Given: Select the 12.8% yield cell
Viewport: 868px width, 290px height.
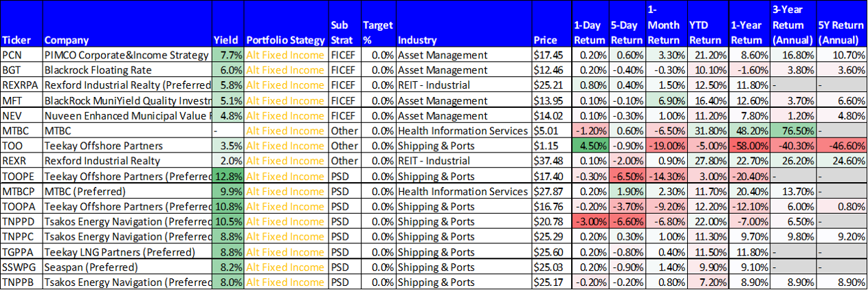Looking at the screenshot, I should [x=227, y=176].
